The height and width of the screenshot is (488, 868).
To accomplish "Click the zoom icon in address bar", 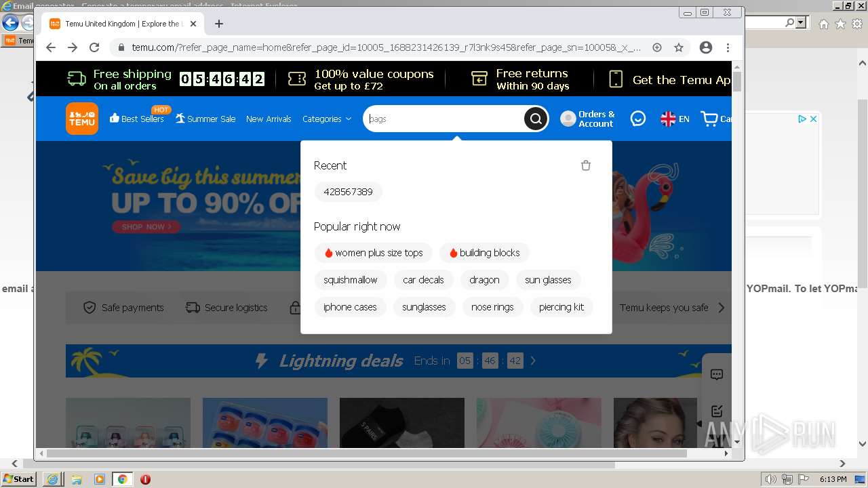I will coord(657,47).
